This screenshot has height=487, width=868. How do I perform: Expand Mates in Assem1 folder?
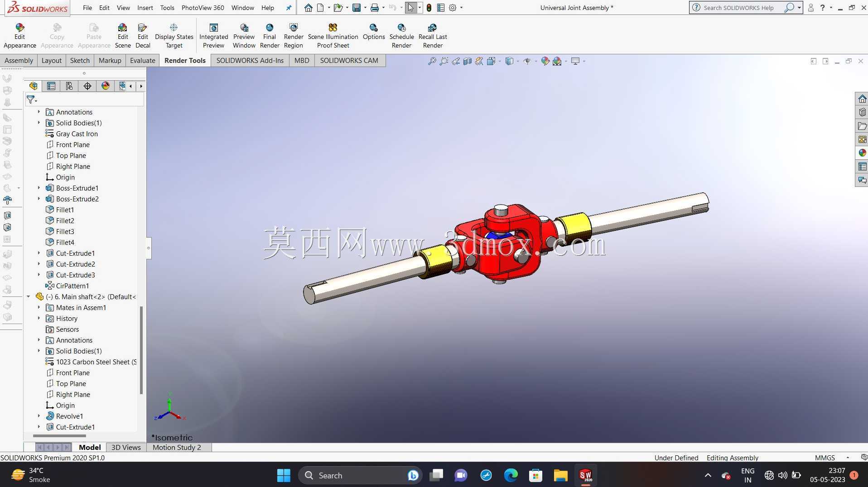tap(39, 307)
